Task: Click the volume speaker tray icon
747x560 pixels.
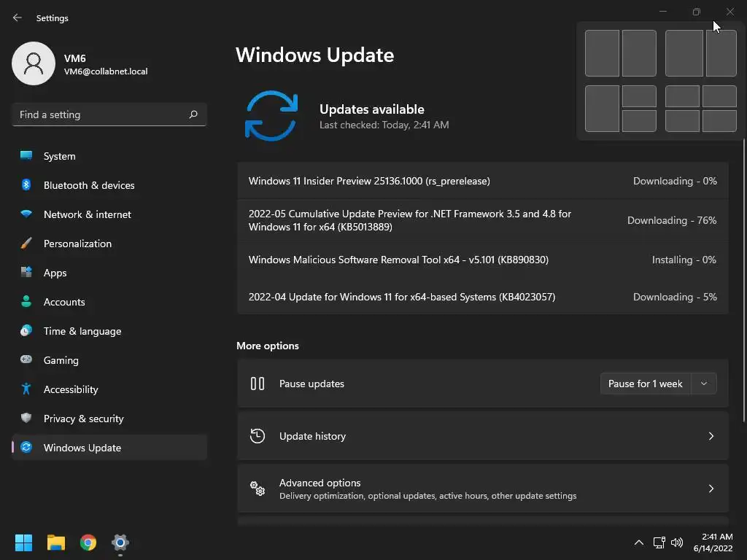Action: click(677, 542)
